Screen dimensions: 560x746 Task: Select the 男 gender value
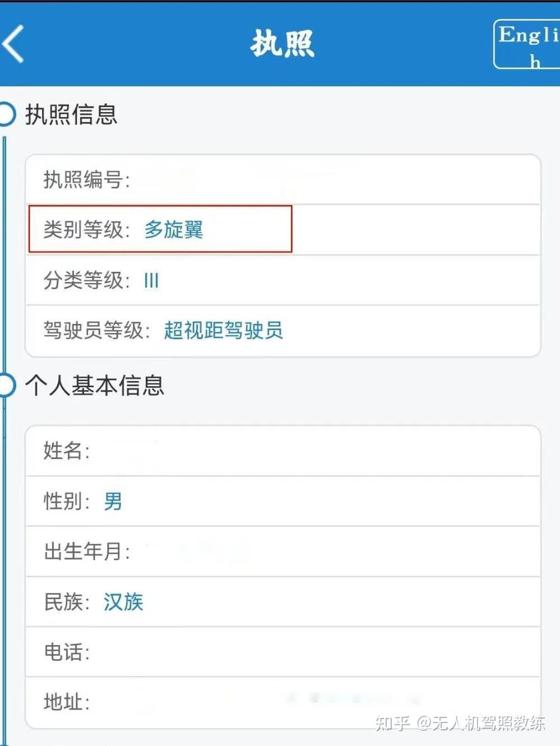pyautogui.click(x=112, y=503)
